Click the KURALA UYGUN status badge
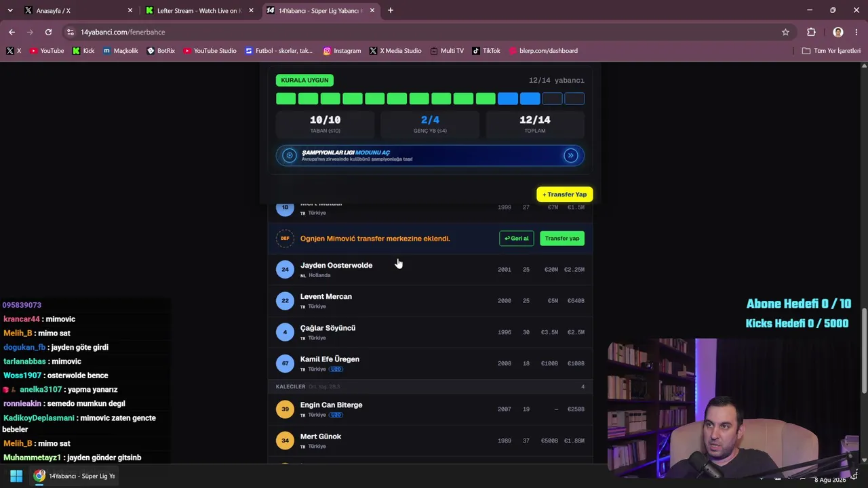Screen dimensions: 868x488 (304, 80)
